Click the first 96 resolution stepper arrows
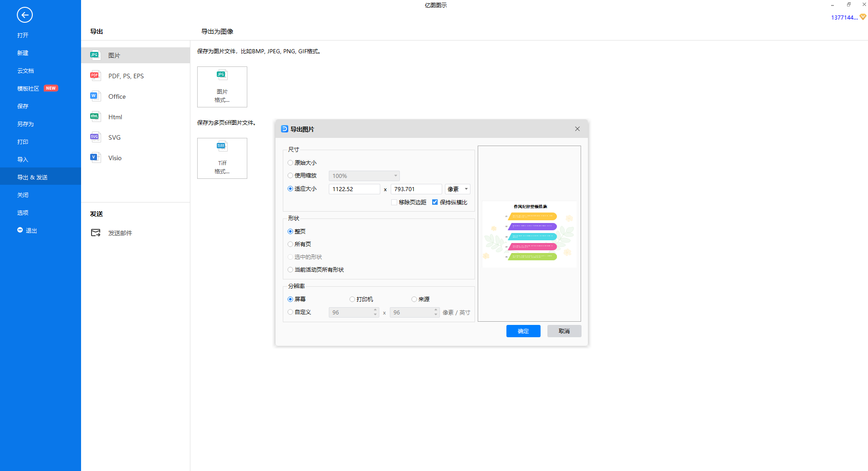The width and height of the screenshot is (868, 471). click(375, 312)
